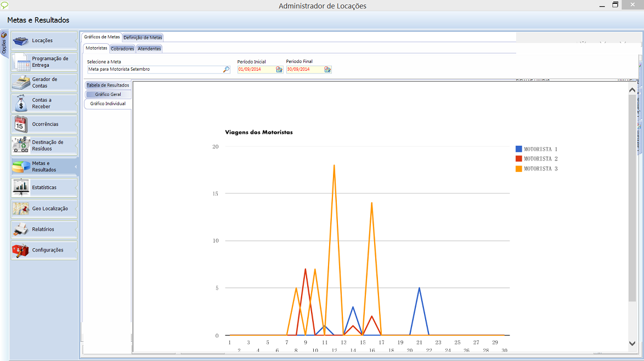This screenshot has width=644, height=361.
Task: Open the Relatórios printer icon
Action: click(21, 229)
